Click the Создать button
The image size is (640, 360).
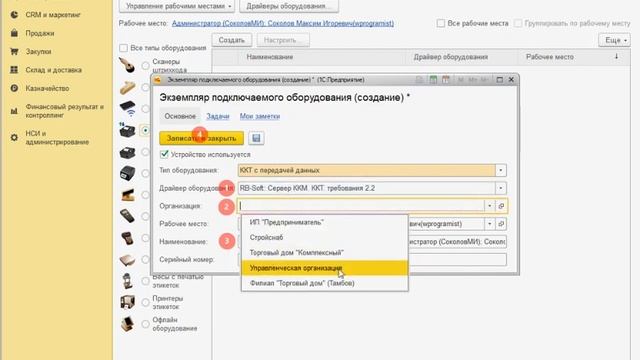click(231, 40)
